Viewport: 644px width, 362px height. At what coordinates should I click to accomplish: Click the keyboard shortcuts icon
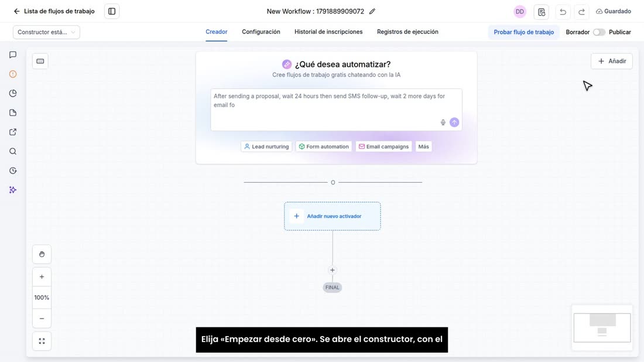pos(40,62)
